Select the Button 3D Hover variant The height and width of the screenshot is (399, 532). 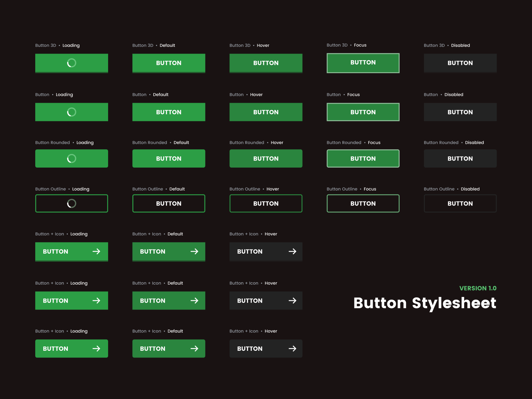pos(266,63)
